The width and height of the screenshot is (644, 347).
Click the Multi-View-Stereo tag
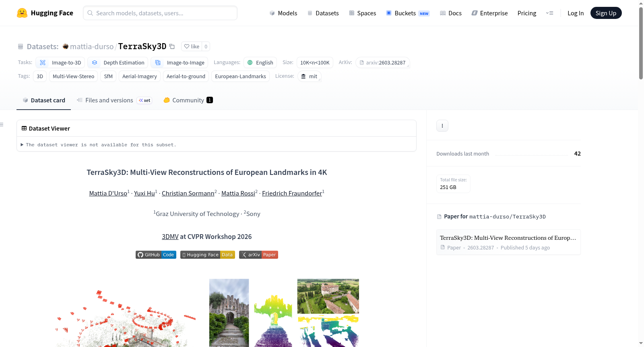pos(73,76)
